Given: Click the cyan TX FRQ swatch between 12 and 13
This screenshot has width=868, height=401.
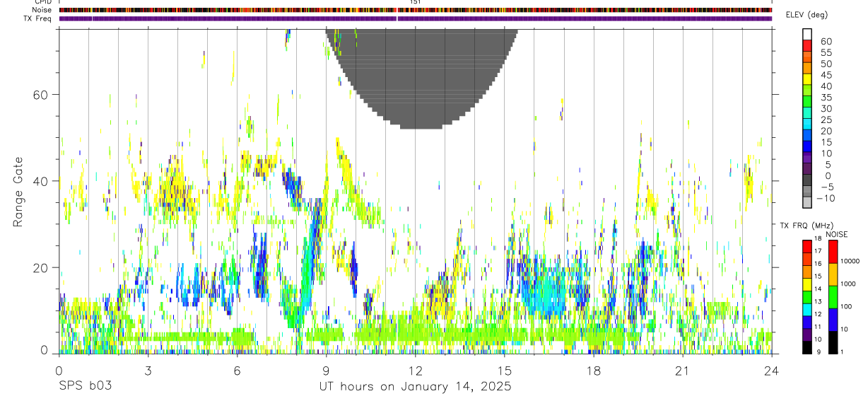Looking at the screenshot, I should (x=807, y=308).
